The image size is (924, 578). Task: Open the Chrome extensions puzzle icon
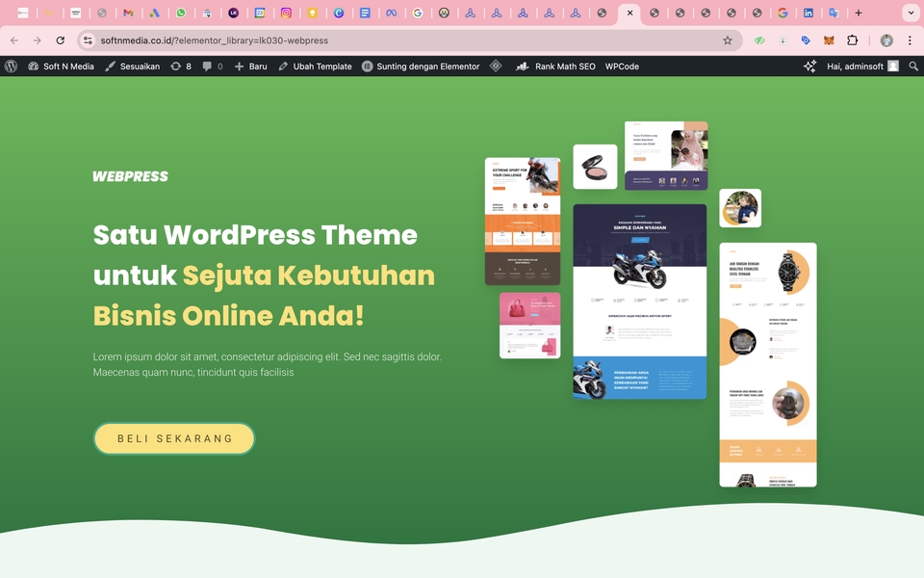851,40
